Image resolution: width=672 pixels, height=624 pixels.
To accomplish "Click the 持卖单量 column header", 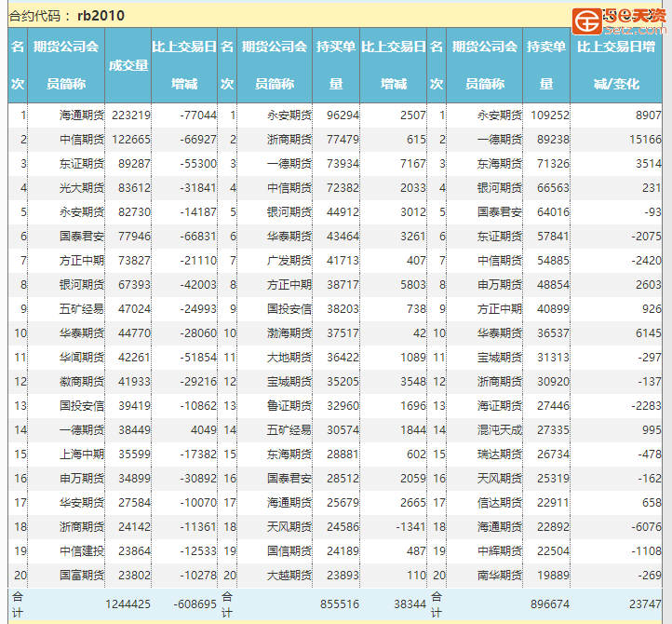I will pyautogui.click(x=545, y=65).
